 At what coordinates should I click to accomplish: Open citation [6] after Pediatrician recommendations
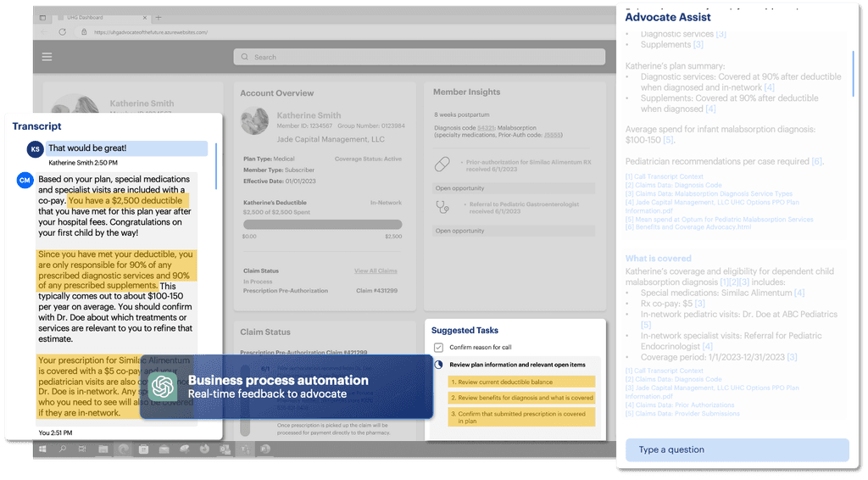[816, 162]
